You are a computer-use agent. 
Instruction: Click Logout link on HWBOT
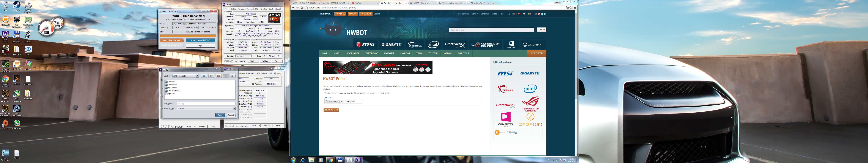click(x=377, y=14)
